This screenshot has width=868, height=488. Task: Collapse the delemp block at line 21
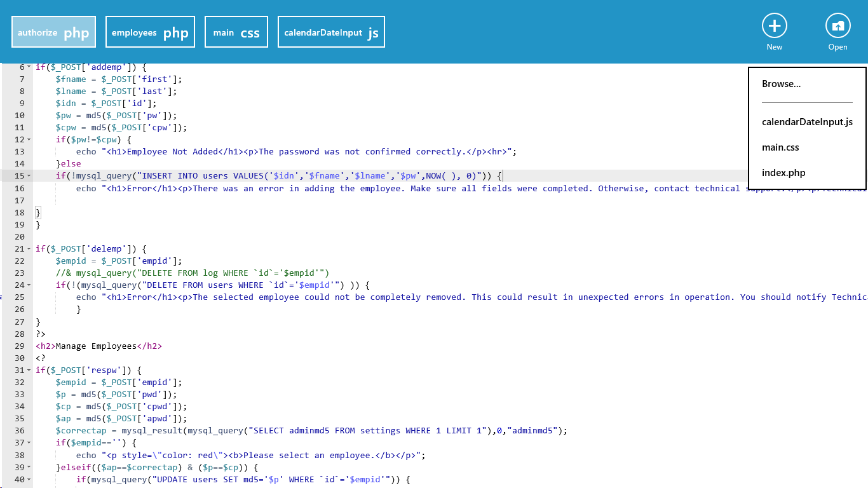click(x=29, y=249)
